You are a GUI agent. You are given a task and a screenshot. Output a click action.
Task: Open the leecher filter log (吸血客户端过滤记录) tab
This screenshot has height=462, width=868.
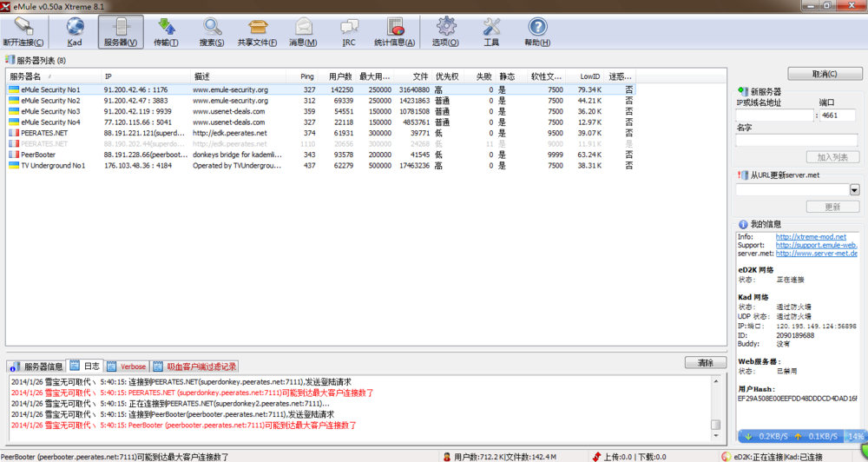(194, 366)
